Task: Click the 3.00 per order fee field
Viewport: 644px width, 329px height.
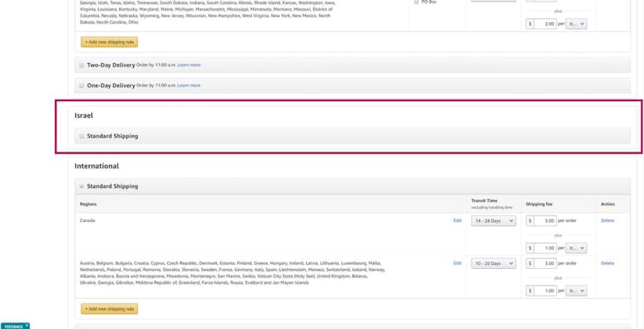Action: (544, 263)
